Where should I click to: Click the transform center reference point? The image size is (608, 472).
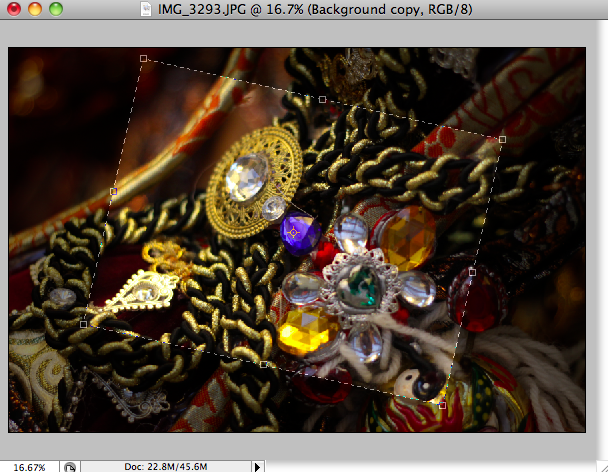[293, 231]
